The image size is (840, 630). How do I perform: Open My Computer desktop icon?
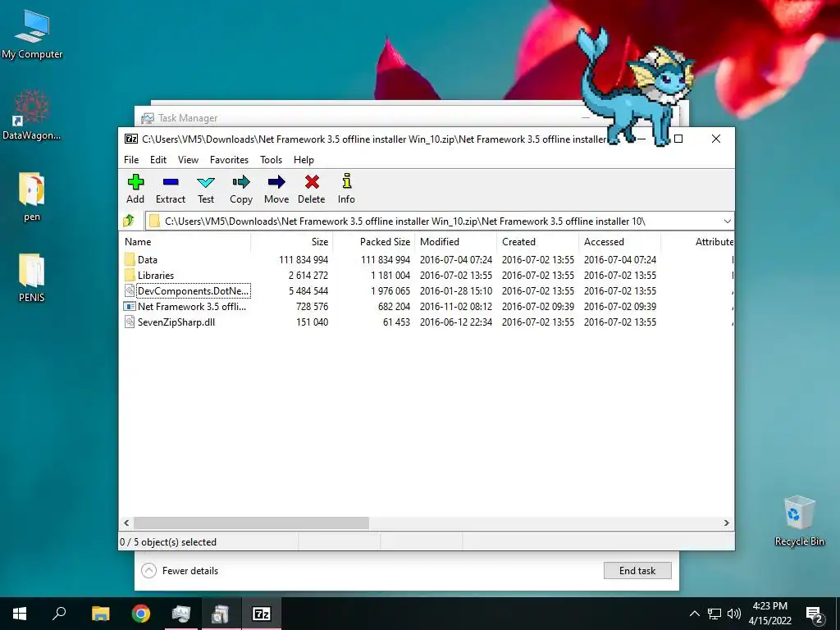pyautogui.click(x=32, y=34)
